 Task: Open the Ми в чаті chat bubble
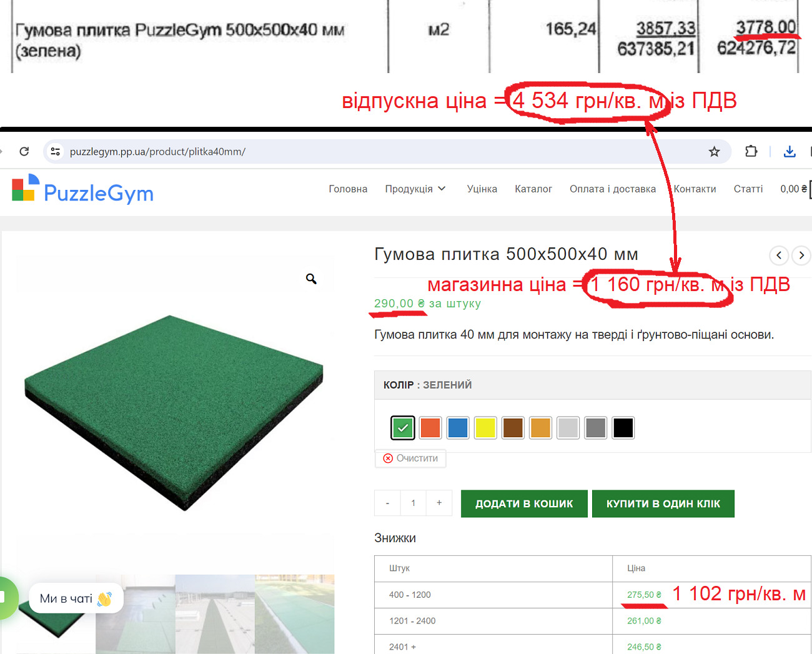pyautogui.click(x=76, y=598)
